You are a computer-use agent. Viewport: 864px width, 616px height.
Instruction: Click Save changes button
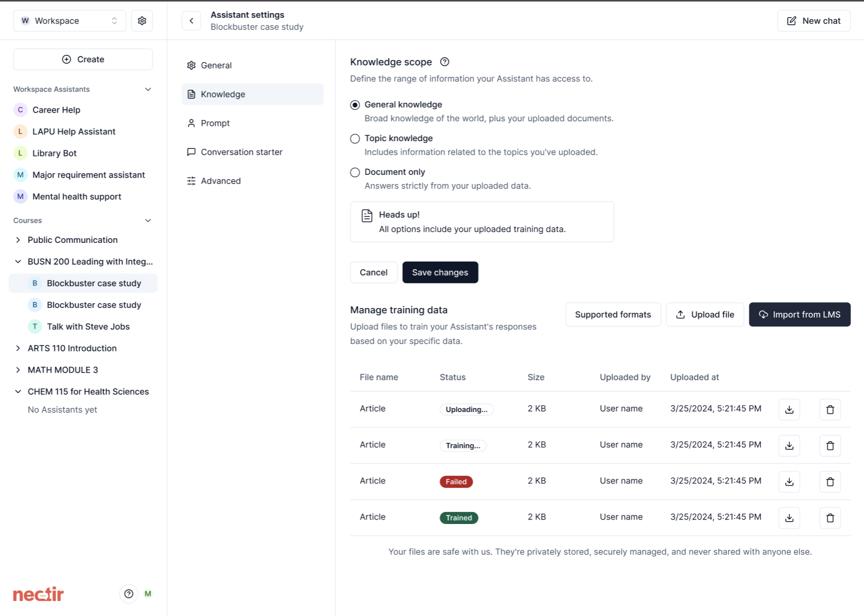point(440,273)
